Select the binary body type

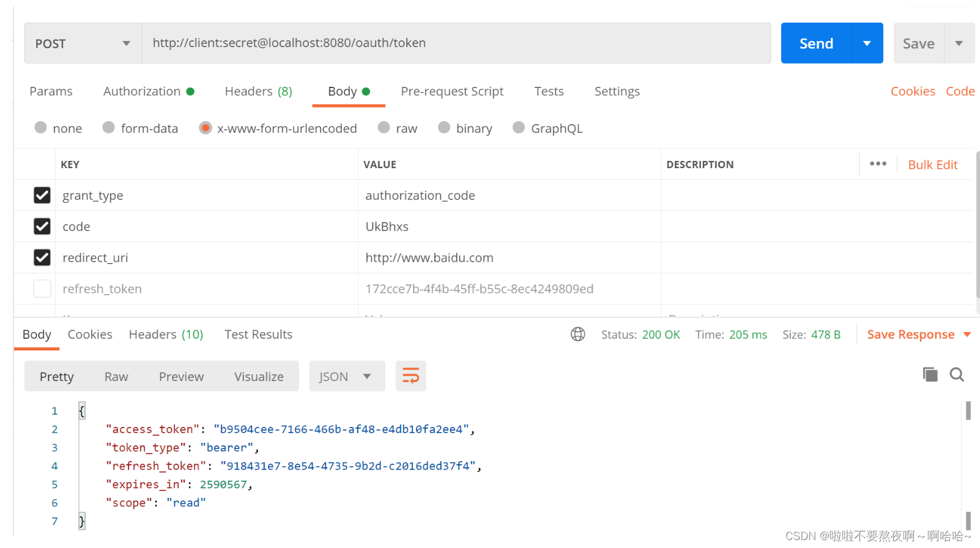click(444, 127)
